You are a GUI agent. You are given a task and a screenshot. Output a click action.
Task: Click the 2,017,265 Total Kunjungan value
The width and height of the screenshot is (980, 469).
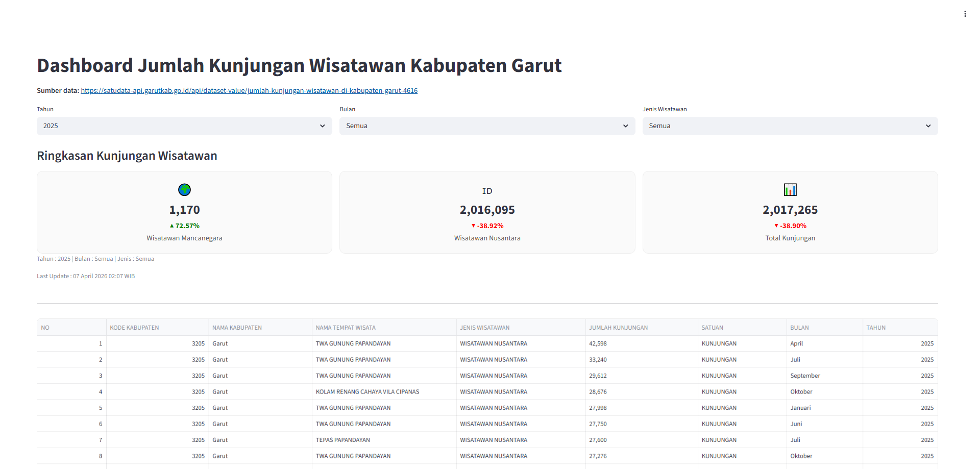pos(790,210)
